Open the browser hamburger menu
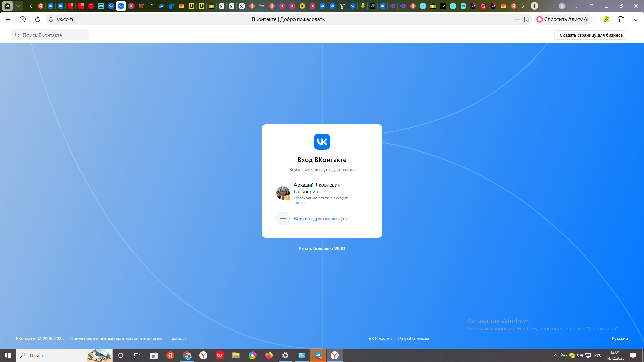The image size is (644, 362). [x=592, y=6]
